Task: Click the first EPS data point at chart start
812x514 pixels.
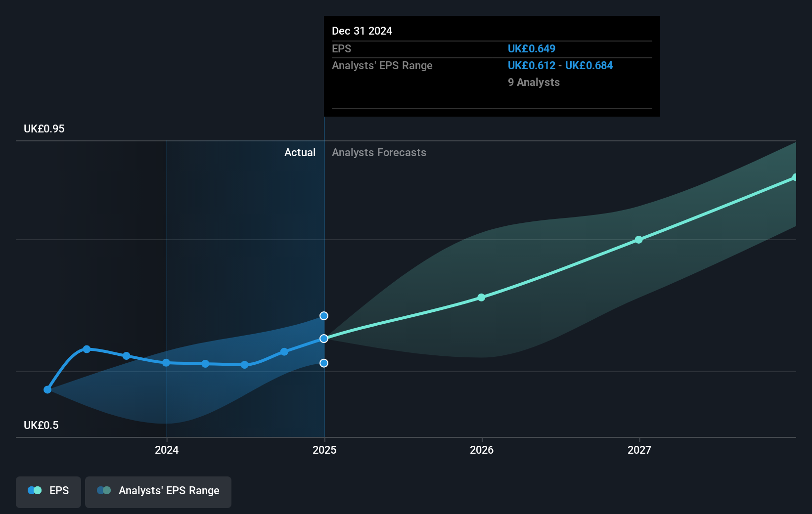Action: [47, 390]
